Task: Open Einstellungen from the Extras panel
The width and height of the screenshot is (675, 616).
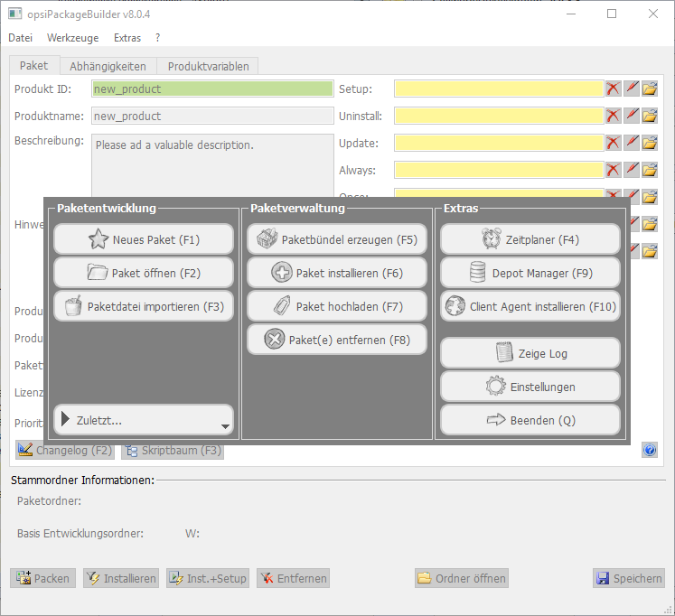Action: (530, 387)
